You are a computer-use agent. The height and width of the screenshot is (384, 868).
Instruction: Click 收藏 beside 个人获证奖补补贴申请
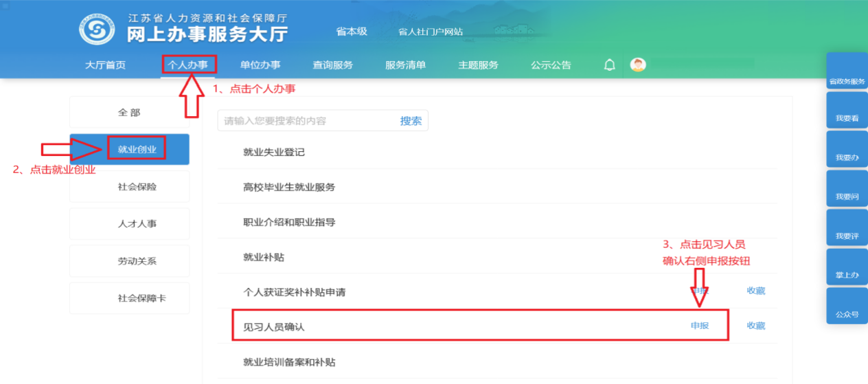756,291
